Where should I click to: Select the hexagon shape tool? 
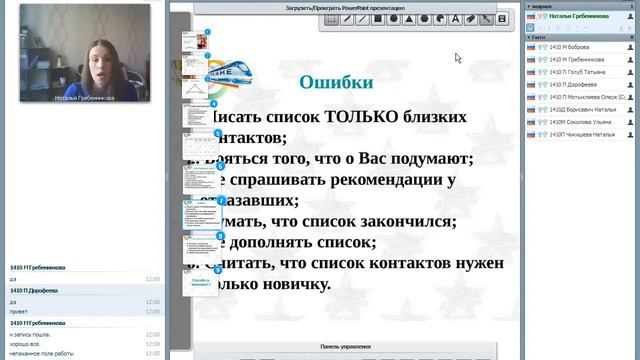(x=424, y=19)
